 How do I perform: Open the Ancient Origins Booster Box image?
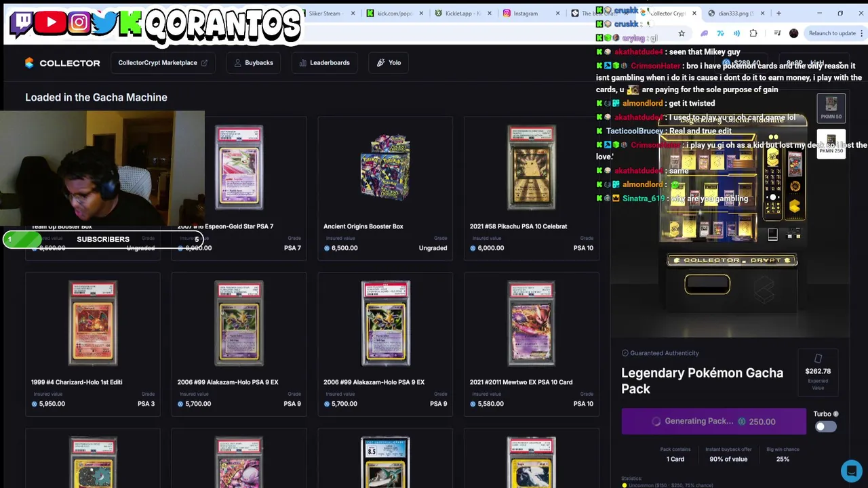[385, 167]
